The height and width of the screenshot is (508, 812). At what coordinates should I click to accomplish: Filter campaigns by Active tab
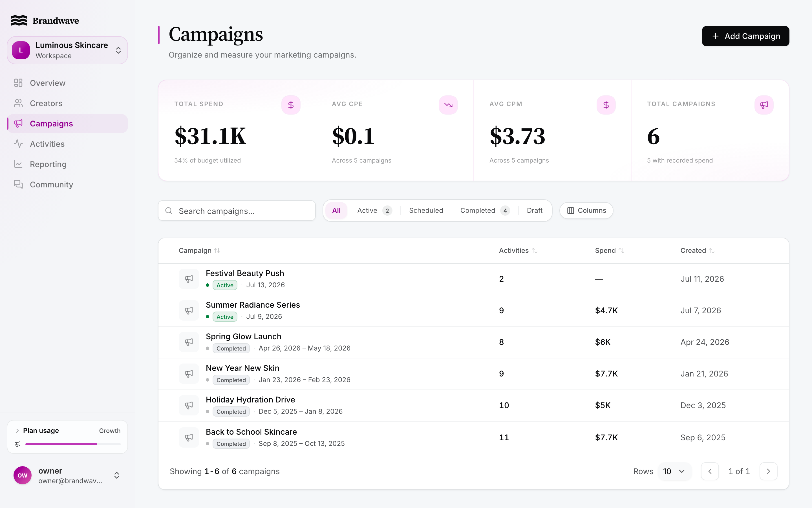coord(374,211)
